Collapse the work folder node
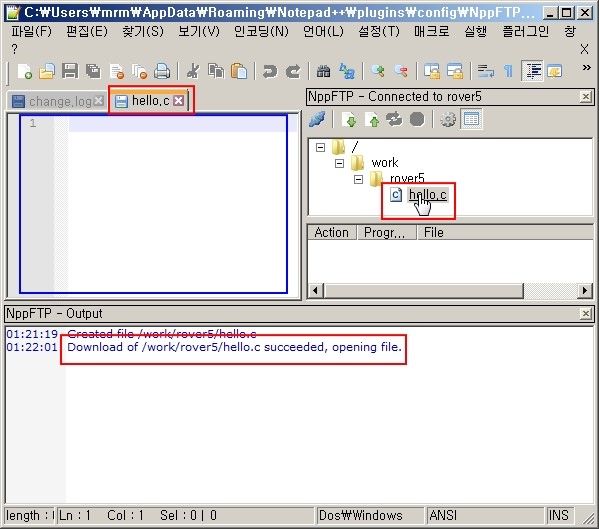This screenshot has width=599, height=529. (339, 163)
